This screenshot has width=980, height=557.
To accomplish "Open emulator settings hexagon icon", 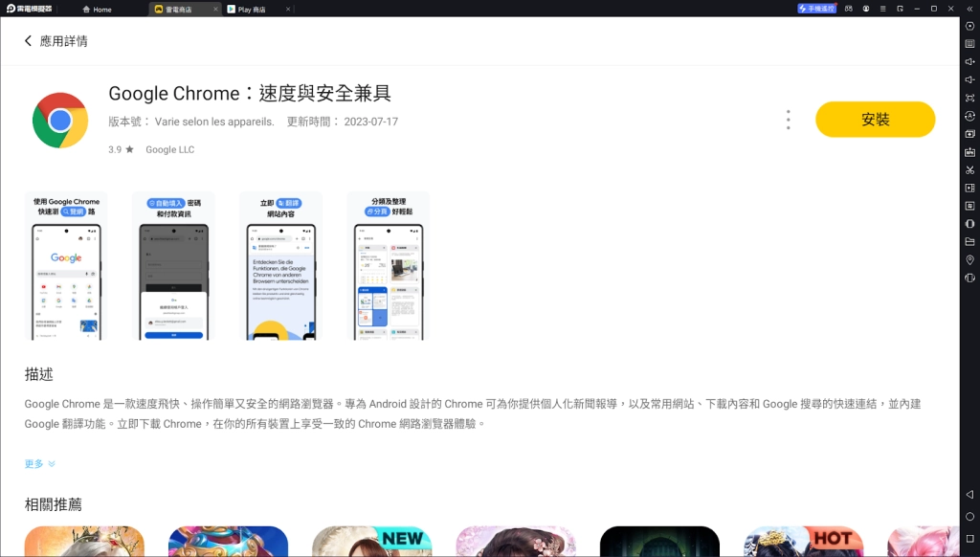I will click(x=970, y=26).
